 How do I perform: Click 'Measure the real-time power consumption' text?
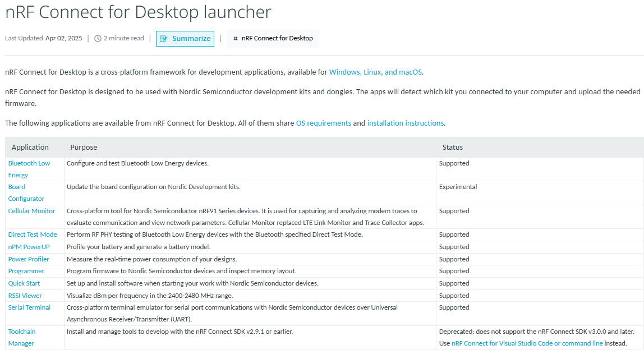[x=151, y=259]
